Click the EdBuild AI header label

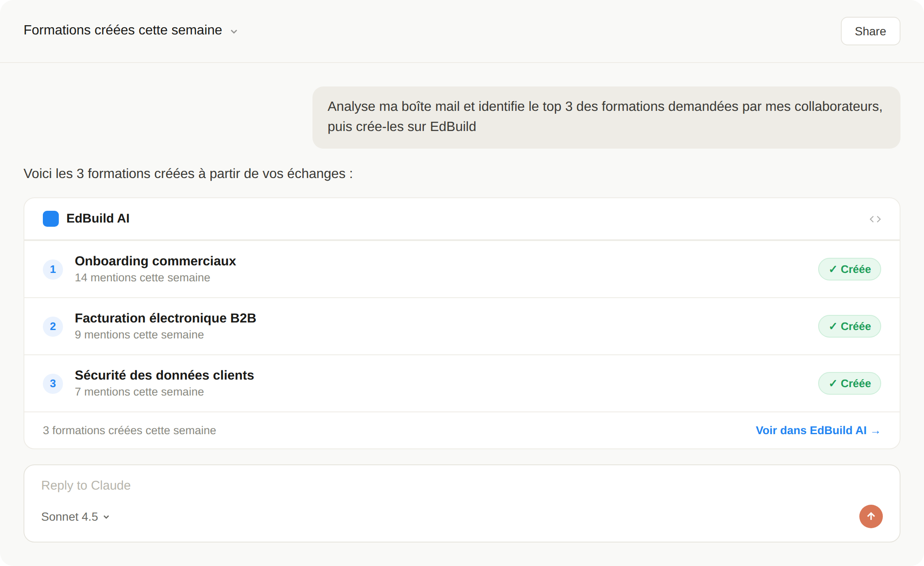[98, 218]
